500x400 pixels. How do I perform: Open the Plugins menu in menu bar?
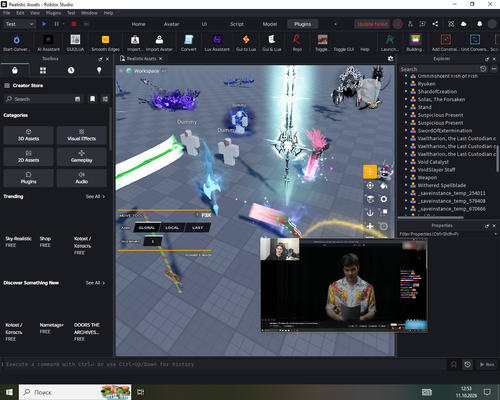(53, 13)
